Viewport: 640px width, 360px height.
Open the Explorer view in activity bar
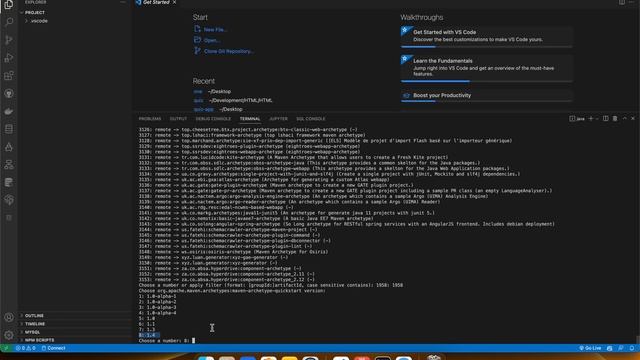9,4
